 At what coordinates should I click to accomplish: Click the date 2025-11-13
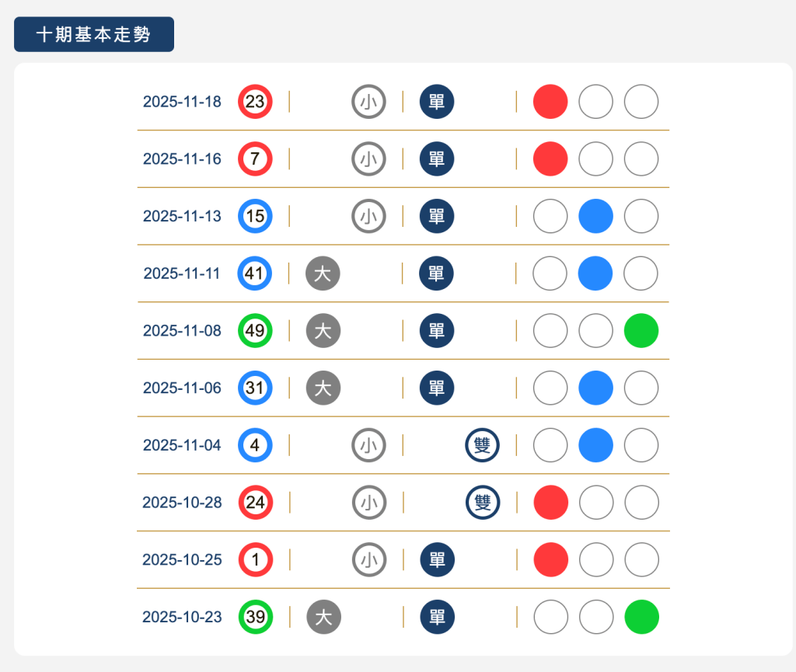(182, 216)
